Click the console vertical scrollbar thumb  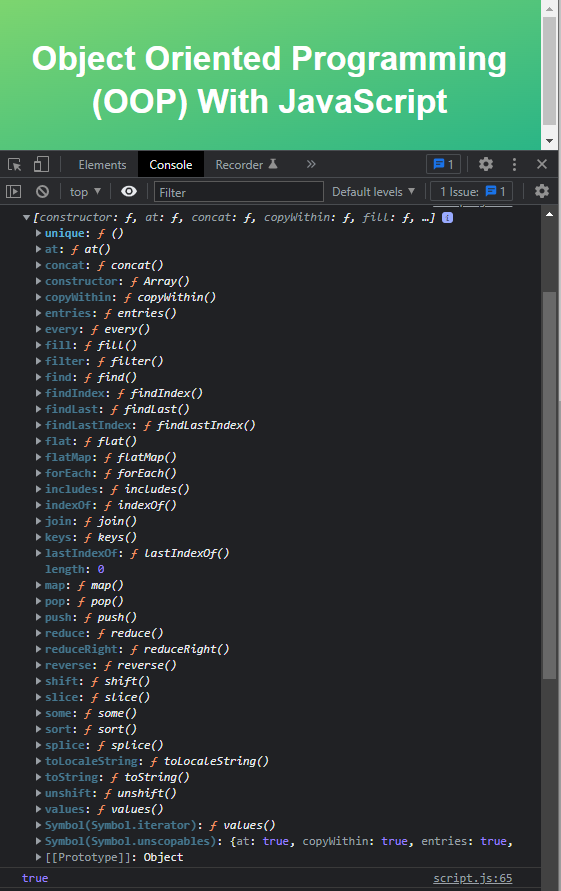pyautogui.click(x=549, y=485)
